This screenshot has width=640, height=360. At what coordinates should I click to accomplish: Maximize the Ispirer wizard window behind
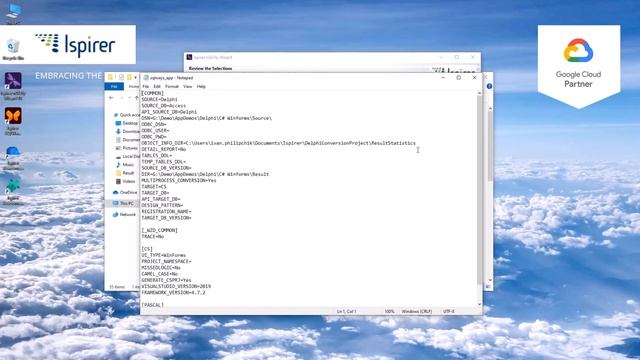457,58
